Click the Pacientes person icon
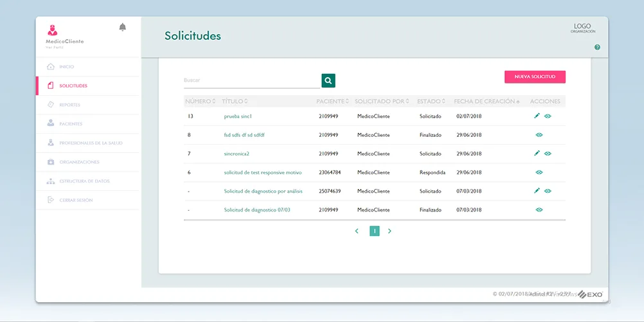This screenshot has width=644, height=322. [x=51, y=123]
